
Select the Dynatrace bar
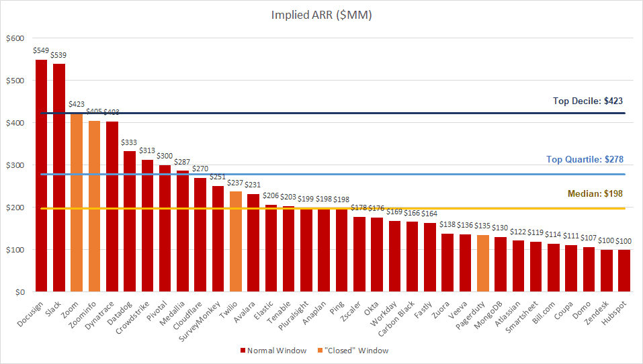pyautogui.click(x=112, y=207)
